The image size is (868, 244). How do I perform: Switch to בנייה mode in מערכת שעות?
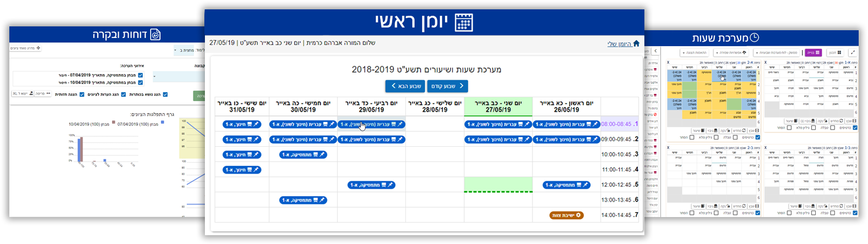[x=814, y=52]
